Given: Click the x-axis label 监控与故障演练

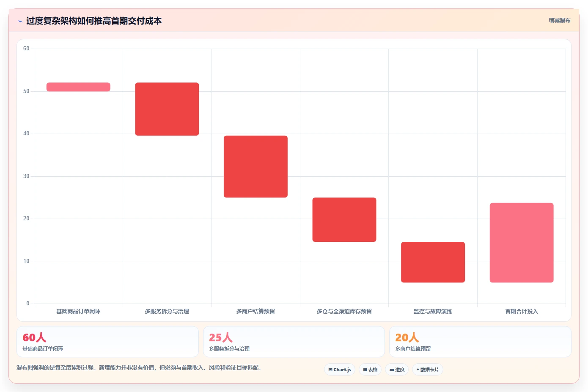Looking at the screenshot, I should click(433, 311).
